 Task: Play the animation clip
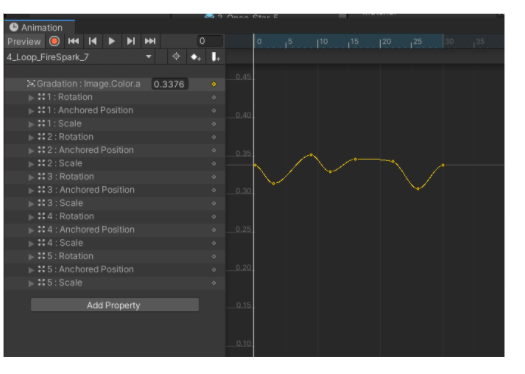112,41
